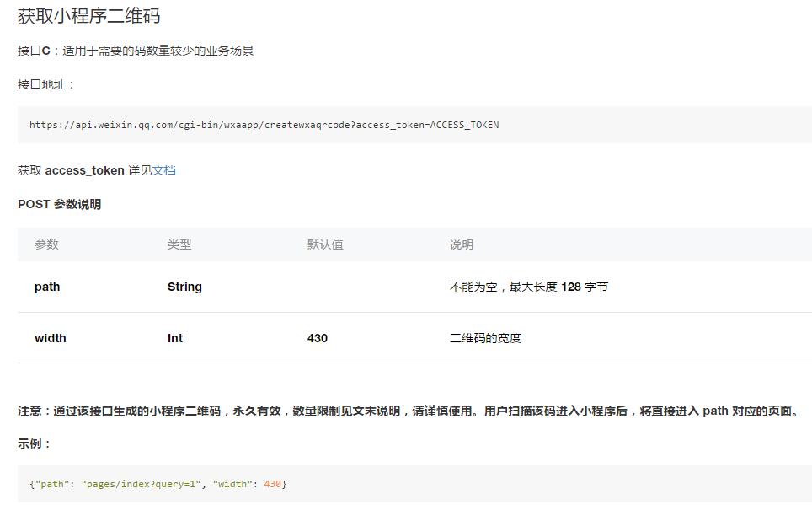Select the default value 430 in the table
The width and height of the screenshot is (812, 505).
pyautogui.click(x=318, y=338)
